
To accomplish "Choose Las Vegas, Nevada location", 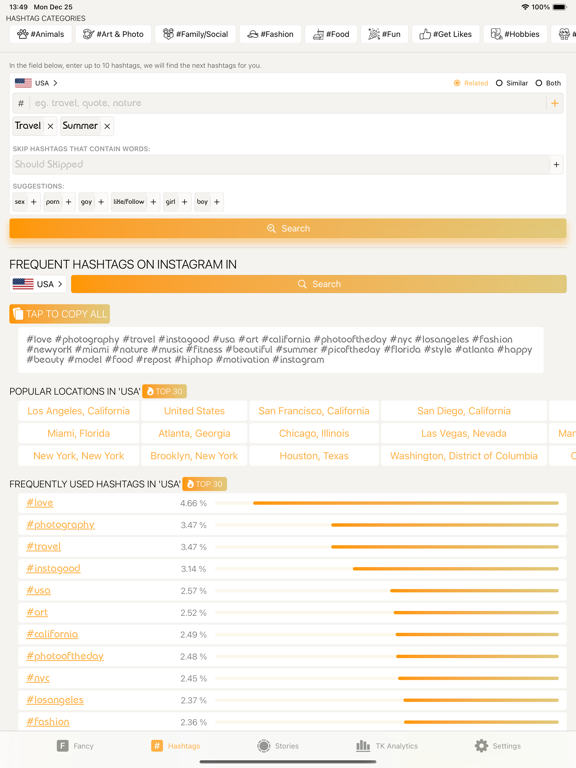I will click(464, 433).
